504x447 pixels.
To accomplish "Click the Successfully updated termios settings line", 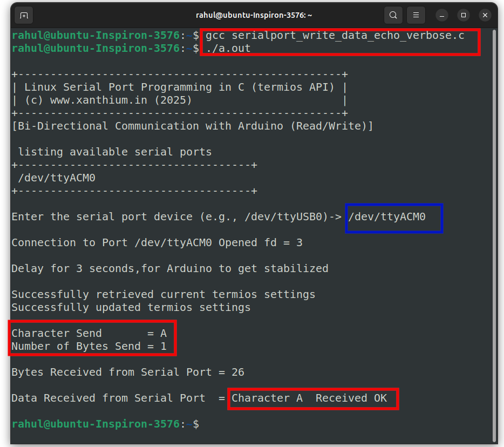I will pyautogui.click(x=131, y=307).
